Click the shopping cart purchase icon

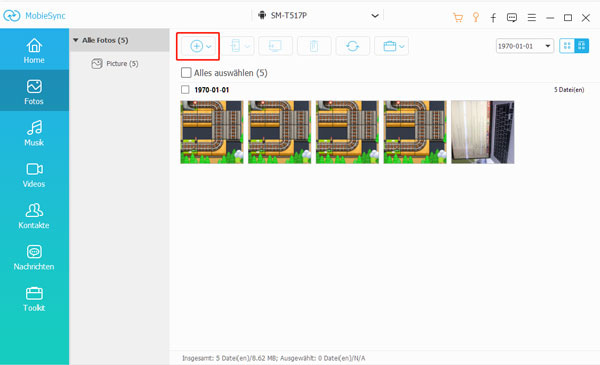pyautogui.click(x=458, y=18)
